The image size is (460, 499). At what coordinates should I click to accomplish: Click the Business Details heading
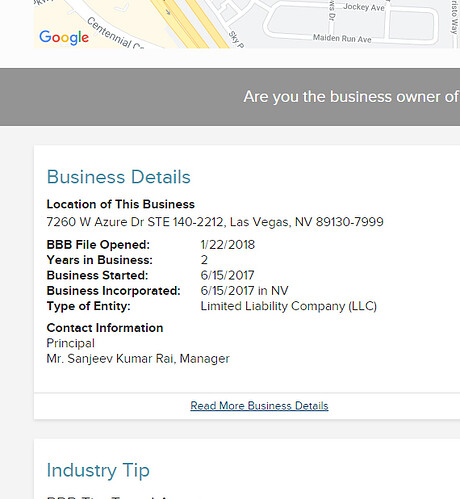point(119,177)
